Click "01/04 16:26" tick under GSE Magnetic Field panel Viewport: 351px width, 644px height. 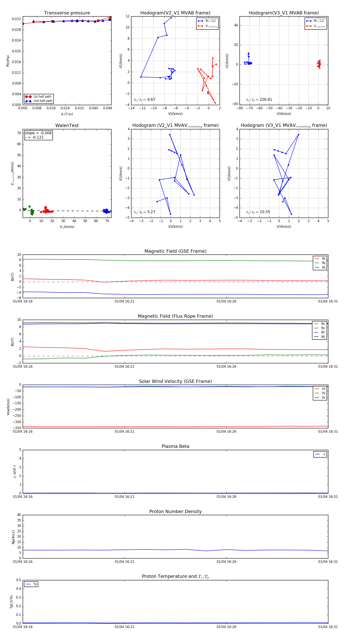coord(226,301)
